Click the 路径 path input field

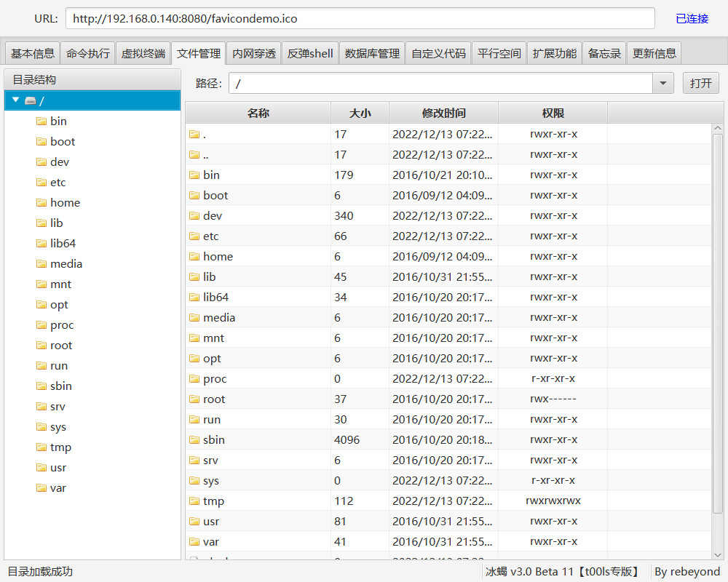(441, 84)
